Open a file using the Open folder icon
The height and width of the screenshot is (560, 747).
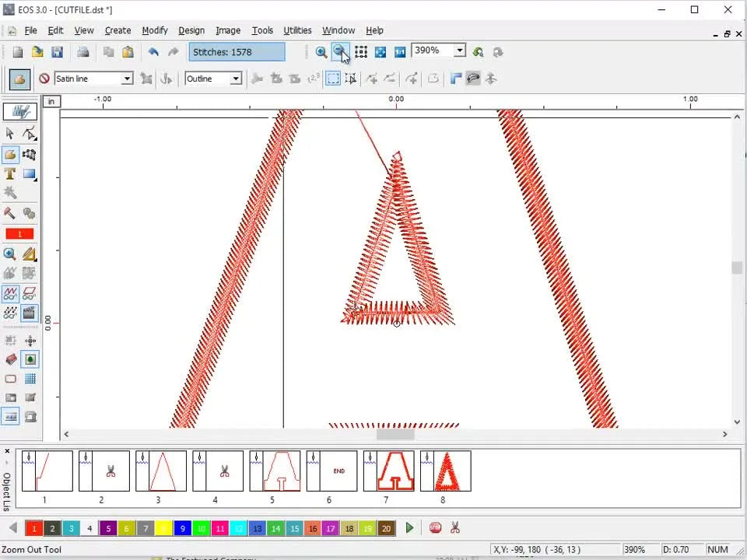pos(37,51)
